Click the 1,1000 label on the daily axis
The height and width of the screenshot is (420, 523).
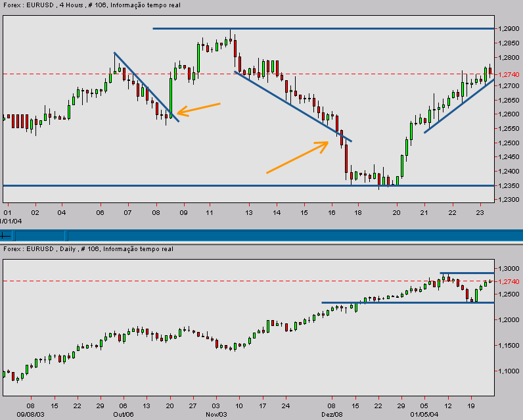[x=509, y=371]
